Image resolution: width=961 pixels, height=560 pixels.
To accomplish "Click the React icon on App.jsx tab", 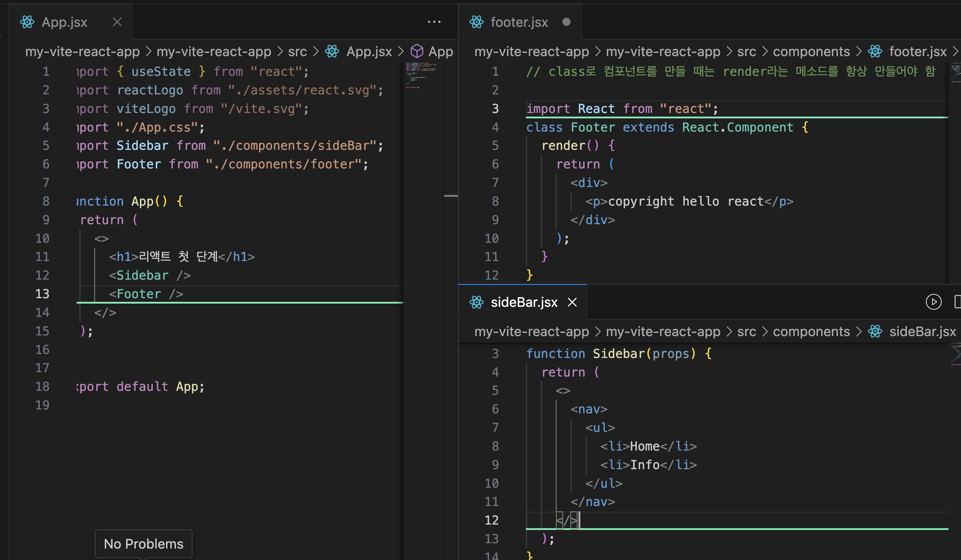I will tap(27, 22).
